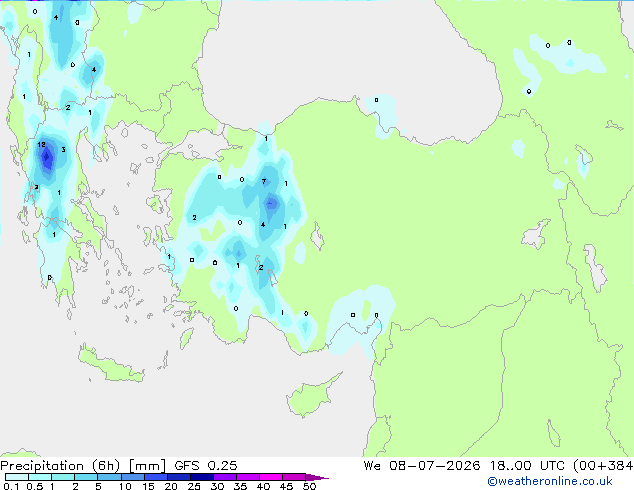Click the '12' precipitation value over western Greece
Image resolution: width=634 pixels, height=490 pixels.
[x=41, y=144]
